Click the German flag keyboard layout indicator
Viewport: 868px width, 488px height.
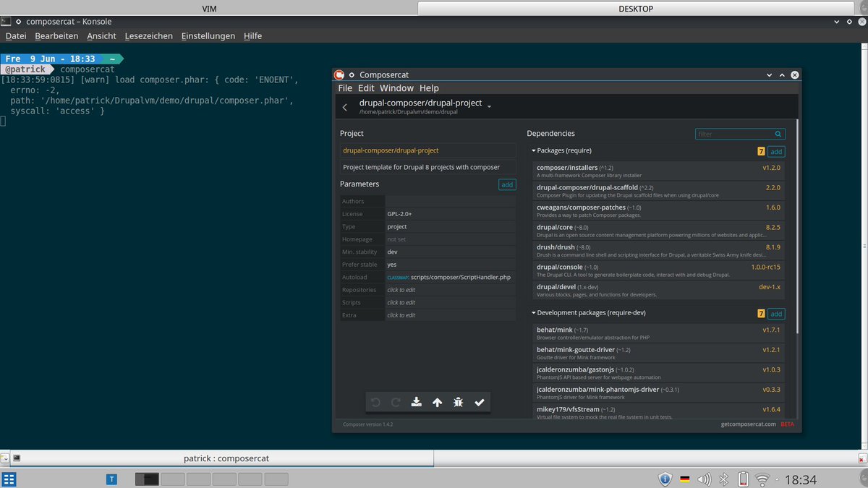click(x=684, y=479)
